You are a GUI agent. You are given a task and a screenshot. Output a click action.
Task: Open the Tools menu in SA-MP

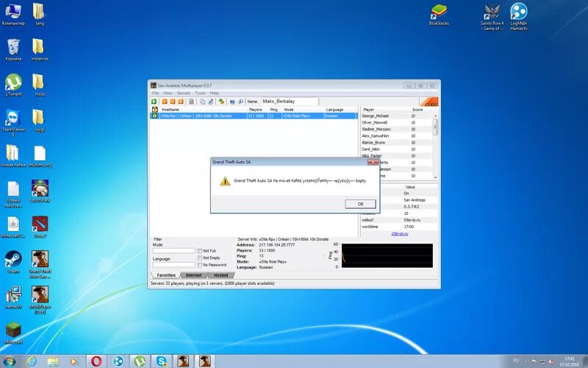tap(200, 93)
